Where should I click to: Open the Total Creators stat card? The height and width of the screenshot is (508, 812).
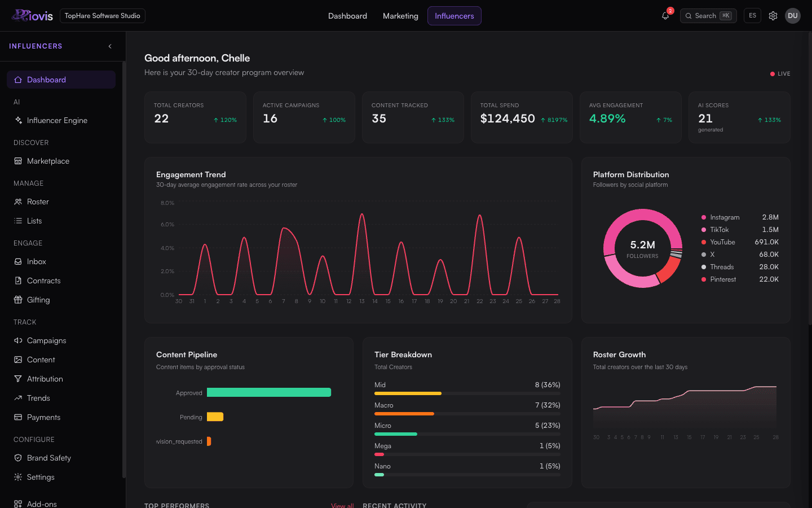tap(195, 117)
